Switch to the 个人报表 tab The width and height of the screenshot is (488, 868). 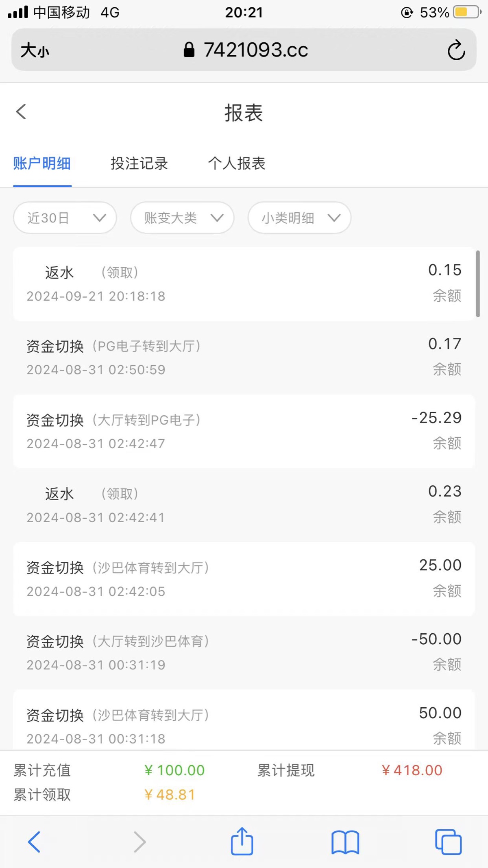pos(237,164)
